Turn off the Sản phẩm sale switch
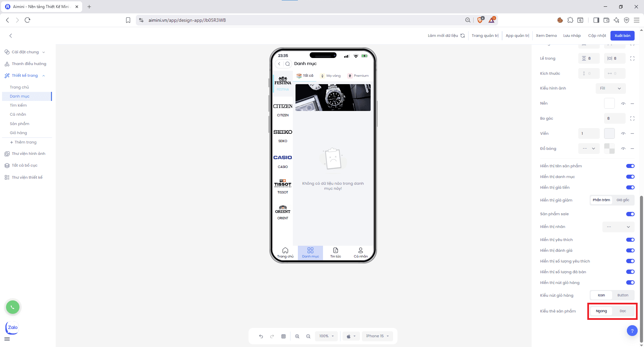 click(x=630, y=214)
